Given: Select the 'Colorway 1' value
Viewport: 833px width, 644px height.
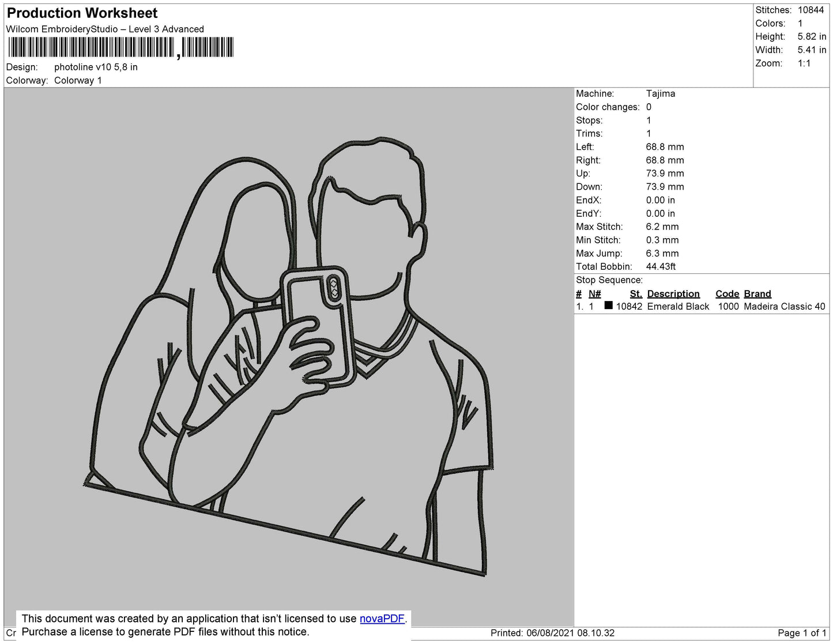Looking at the screenshot, I should click(78, 81).
